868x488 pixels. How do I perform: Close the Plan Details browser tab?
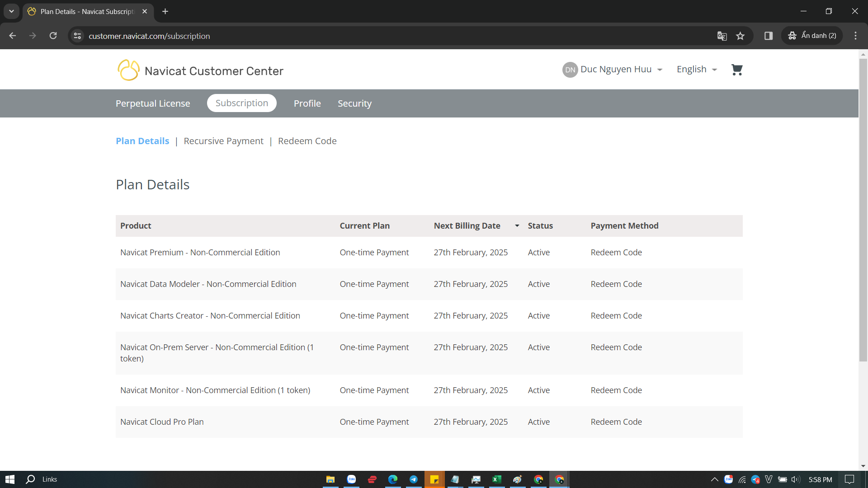coord(145,11)
